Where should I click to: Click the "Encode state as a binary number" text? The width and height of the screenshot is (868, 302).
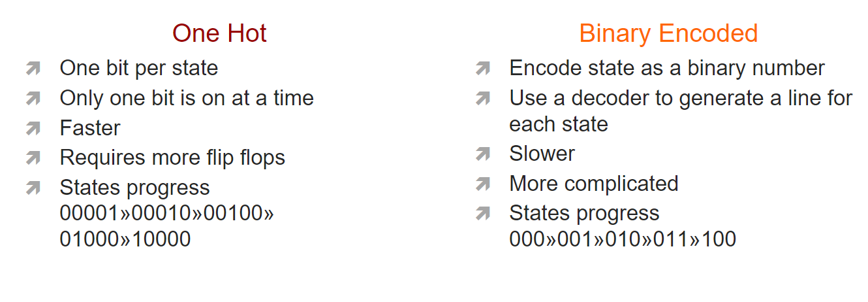[667, 68]
